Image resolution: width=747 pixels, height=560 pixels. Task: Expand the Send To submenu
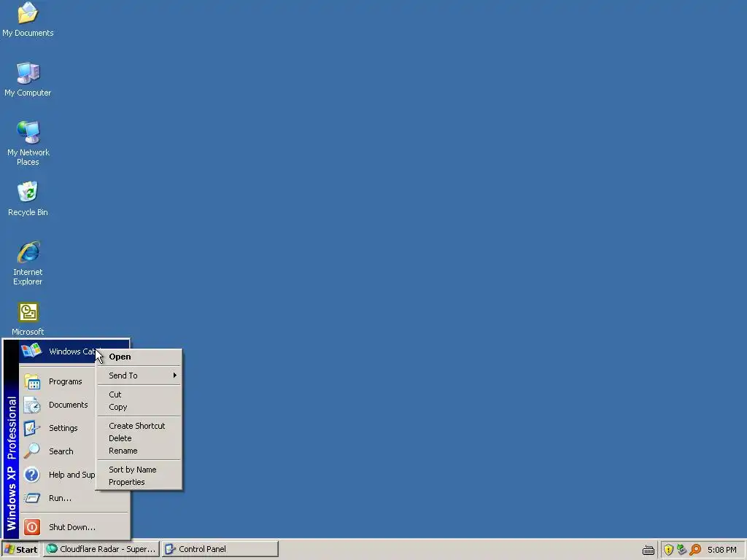pyautogui.click(x=139, y=376)
